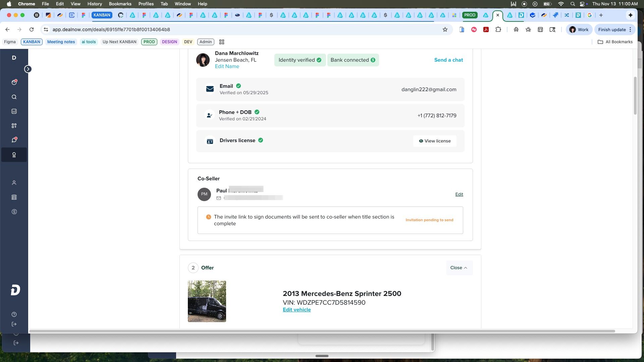Open the dollar sign sidebar icon

click(x=14, y=212)
